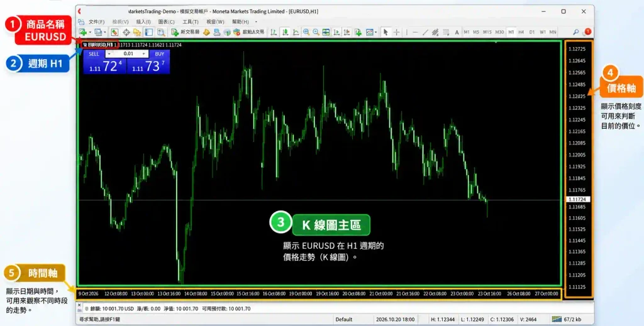
Task: Open the Data Window crosshair icon
Action: point(126,32)
